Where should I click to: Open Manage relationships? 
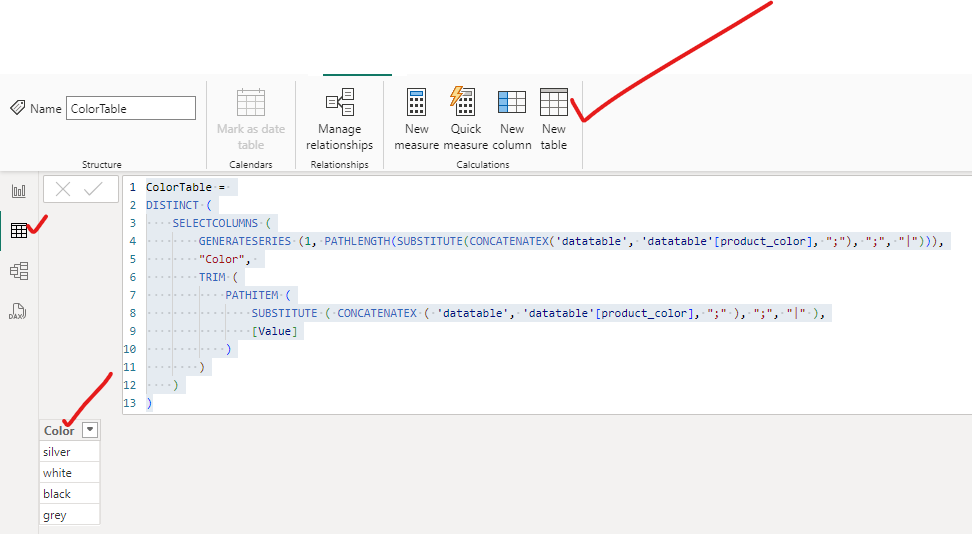[340, 120]
